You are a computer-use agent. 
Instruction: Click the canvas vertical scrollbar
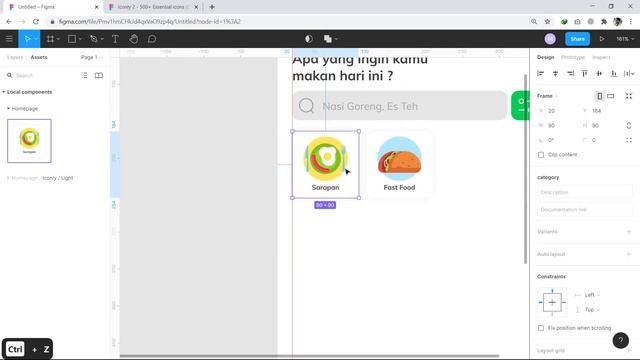click(x=525, y=169)
